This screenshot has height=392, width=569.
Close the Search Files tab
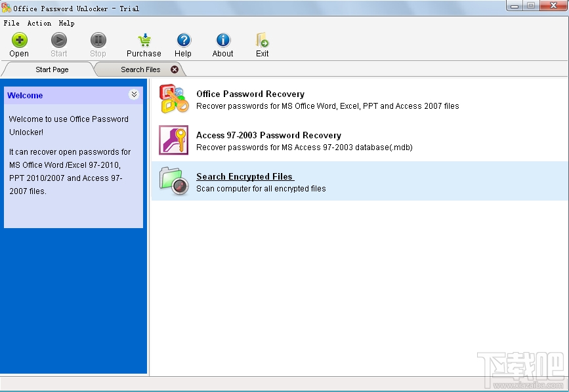coord(174,69)
